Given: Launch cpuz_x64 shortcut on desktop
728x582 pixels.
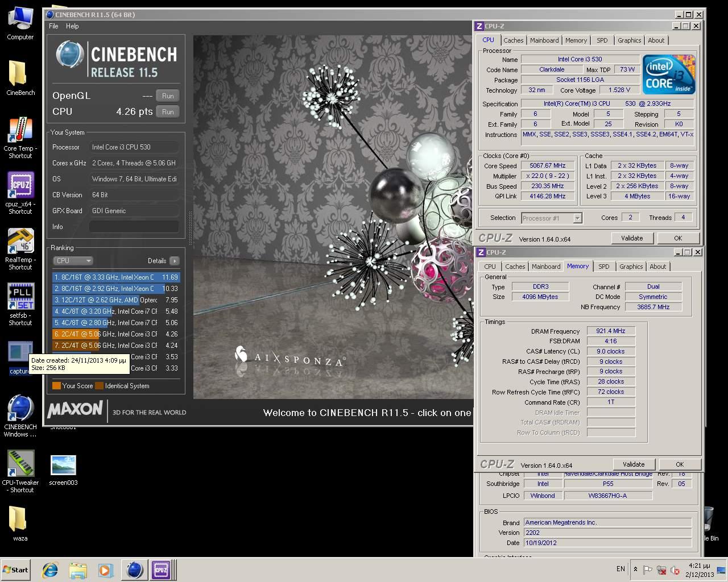Looking at the screenshot, I should 20,193.
